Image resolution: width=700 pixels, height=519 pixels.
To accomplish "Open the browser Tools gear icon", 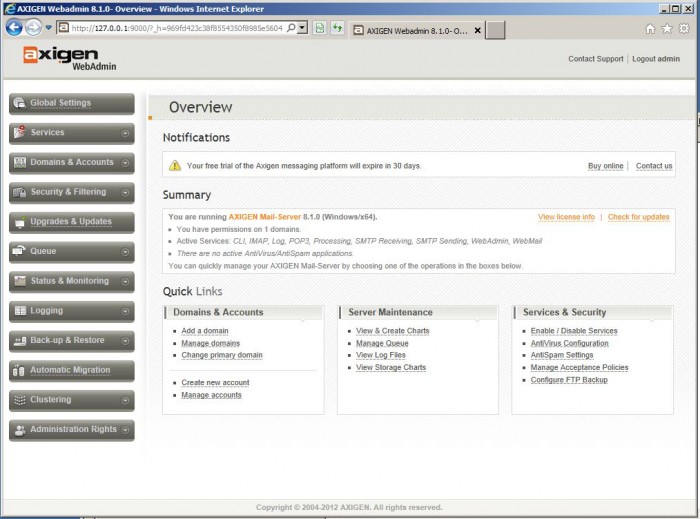I will point(684,29).
